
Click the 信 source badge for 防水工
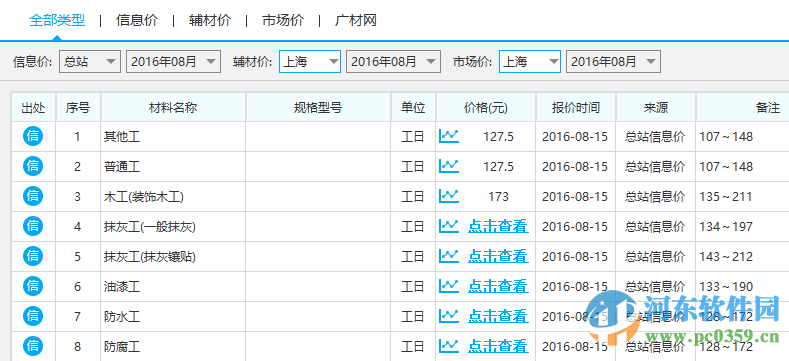click(33, 316)
